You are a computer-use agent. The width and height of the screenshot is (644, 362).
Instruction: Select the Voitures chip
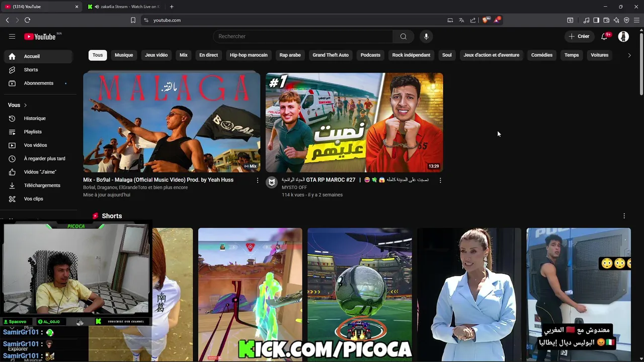click(x=599, y=55)
